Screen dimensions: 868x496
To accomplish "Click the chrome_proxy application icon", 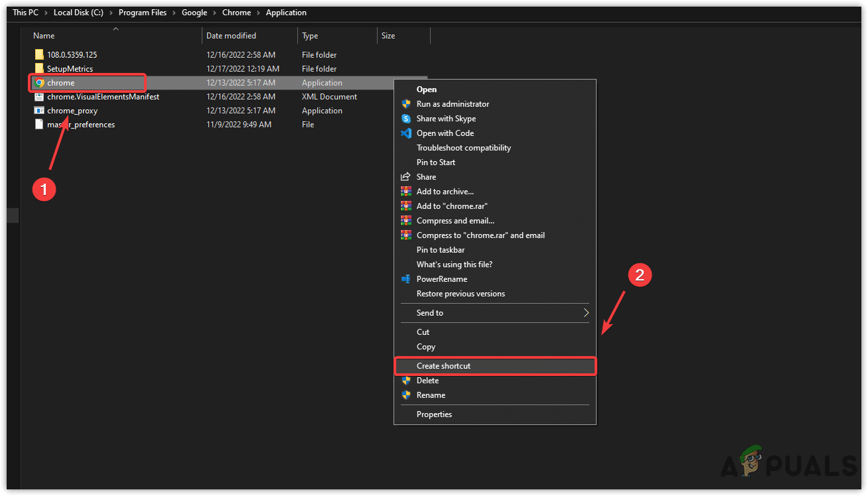I will pos(40,111).
